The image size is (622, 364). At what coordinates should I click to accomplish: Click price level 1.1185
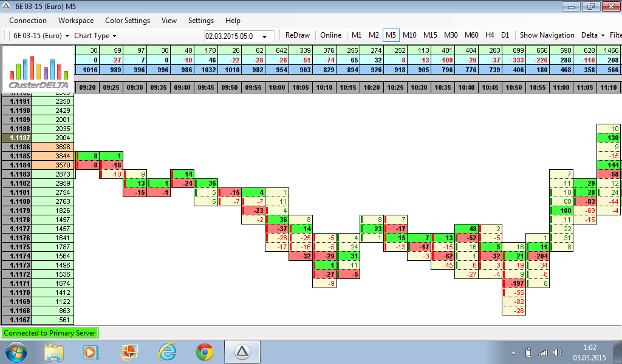click(16, 156)
